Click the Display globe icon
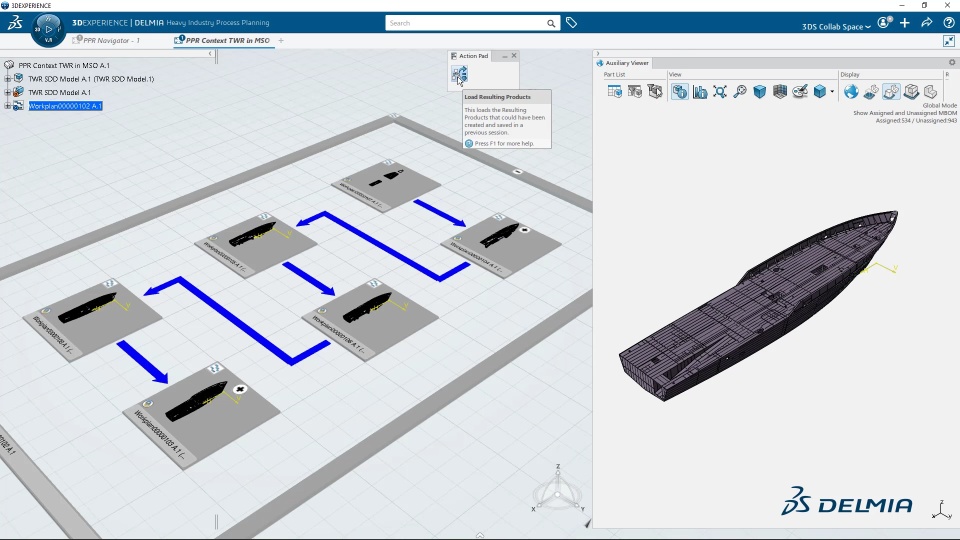960x540 pixels. click(x=851, y=91)
